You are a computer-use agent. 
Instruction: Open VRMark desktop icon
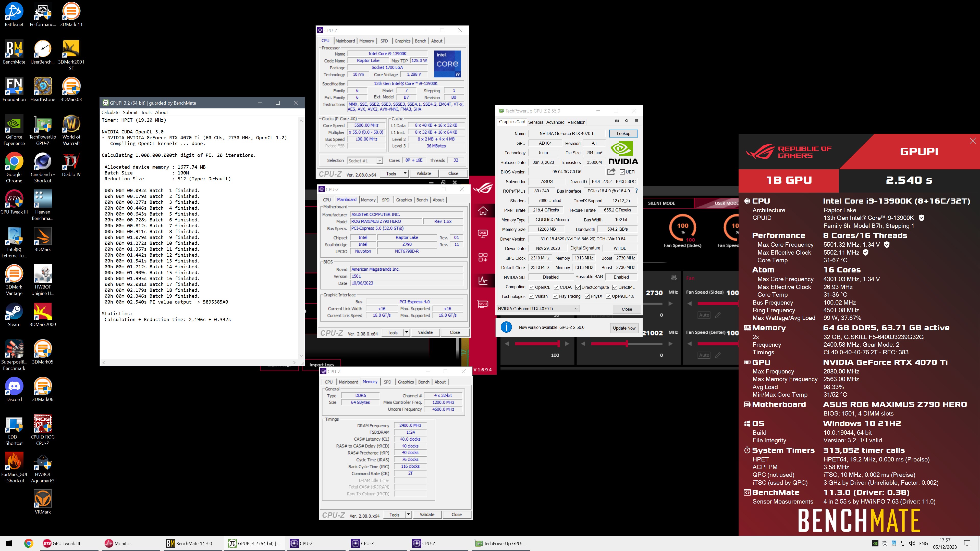click(43, 502)
